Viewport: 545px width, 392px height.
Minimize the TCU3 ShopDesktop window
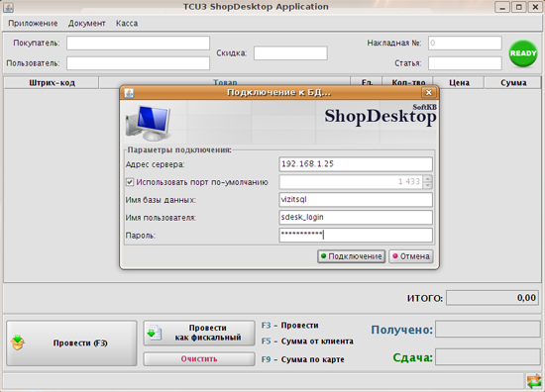click(502, 7)
